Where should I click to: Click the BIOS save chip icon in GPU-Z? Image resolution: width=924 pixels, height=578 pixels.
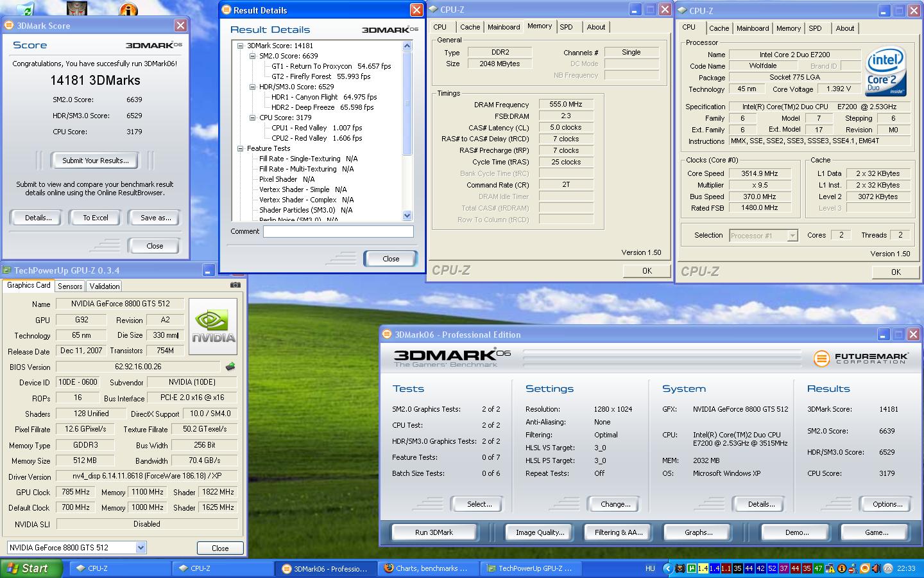click(230, 367)
